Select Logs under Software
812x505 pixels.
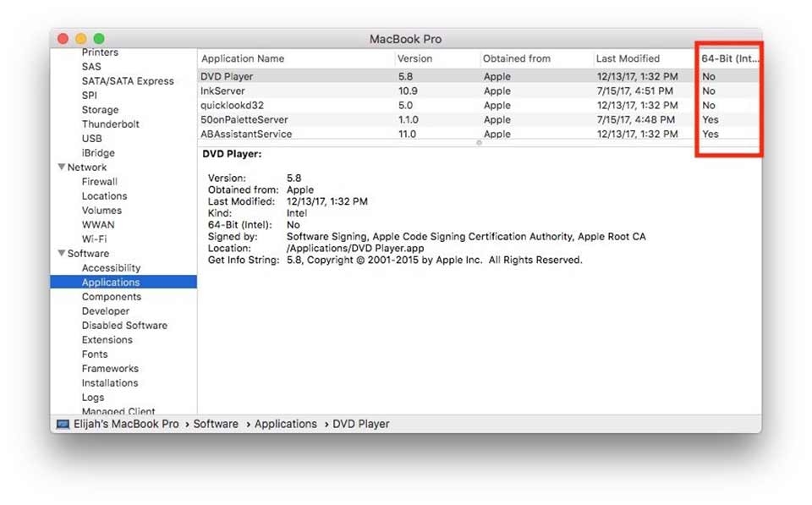point(93,398)
